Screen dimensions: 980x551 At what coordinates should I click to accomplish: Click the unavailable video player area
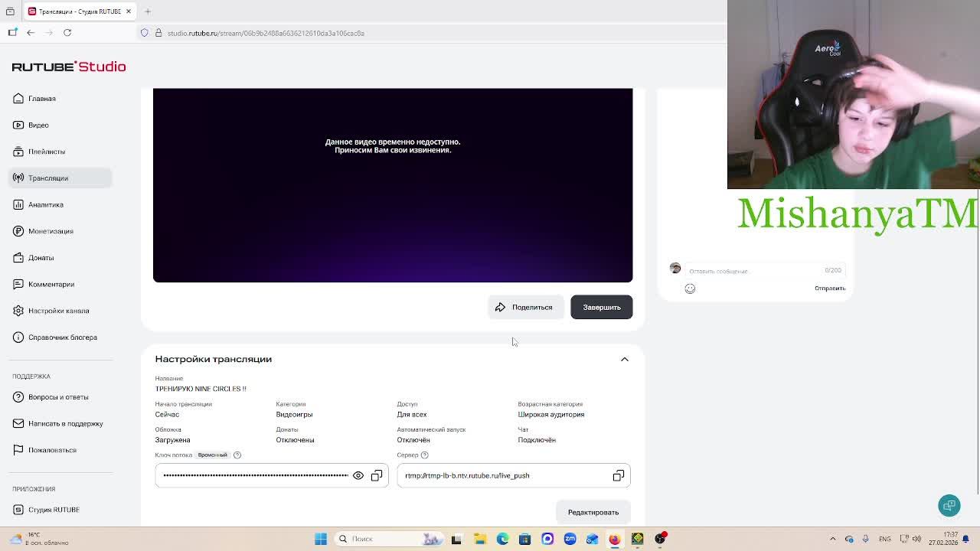(x=393, y=185)
